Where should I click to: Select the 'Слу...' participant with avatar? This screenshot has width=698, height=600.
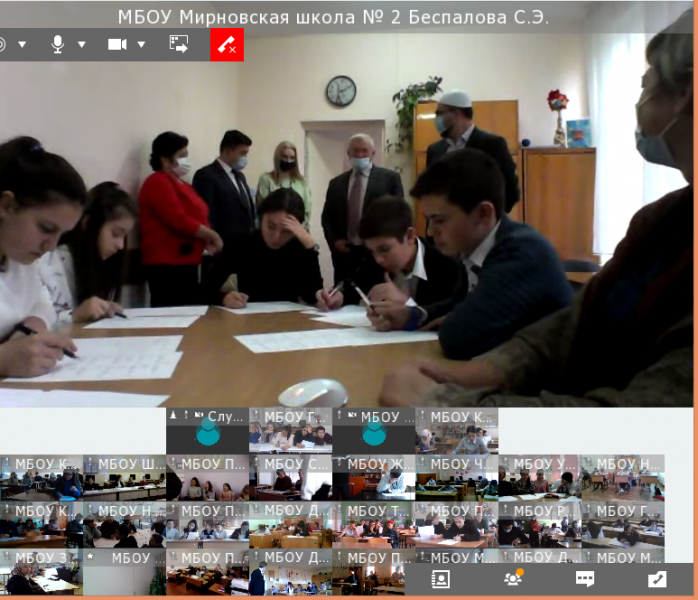click(207, 431)
